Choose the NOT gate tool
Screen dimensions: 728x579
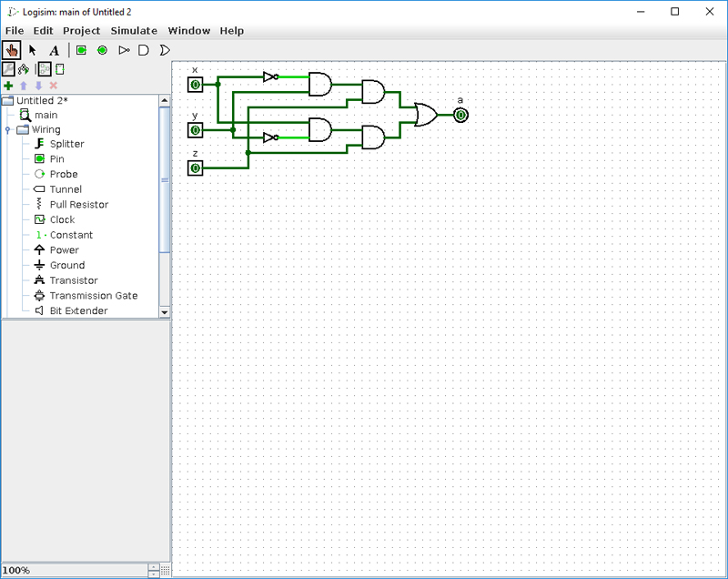124,50
